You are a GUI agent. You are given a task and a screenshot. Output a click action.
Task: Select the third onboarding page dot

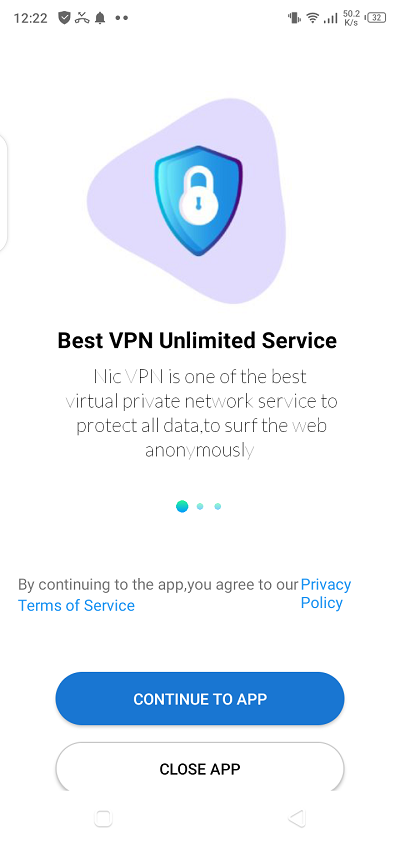click(217, 506)
